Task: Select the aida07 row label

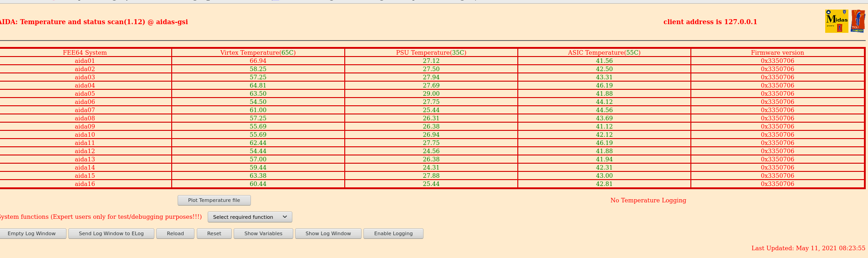Action: [85, 110]
